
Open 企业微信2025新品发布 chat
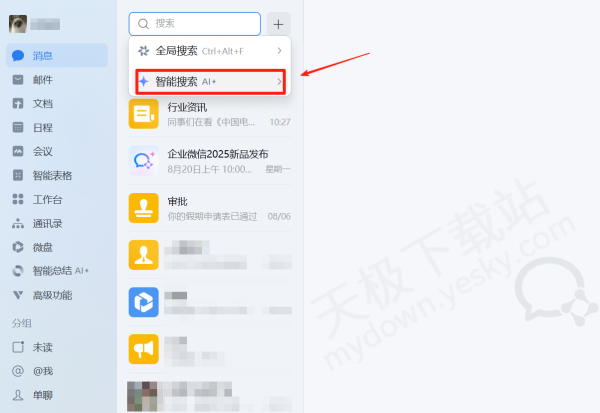pyautogui.click(x=210, y=161)
